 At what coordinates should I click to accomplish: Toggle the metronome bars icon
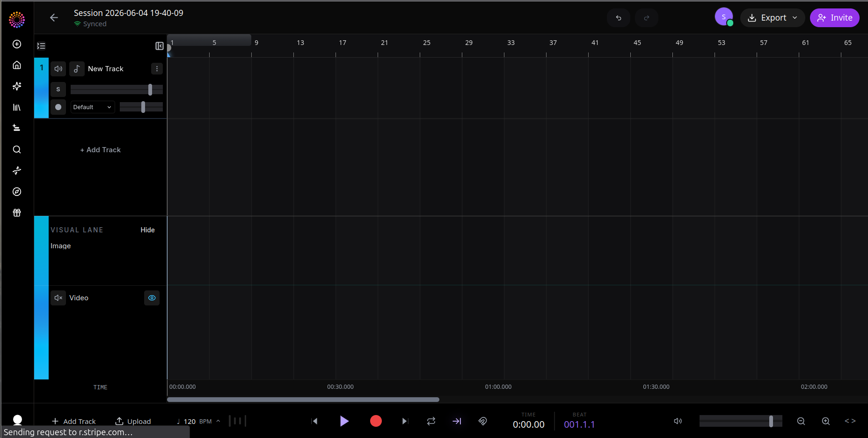[237, 421]
